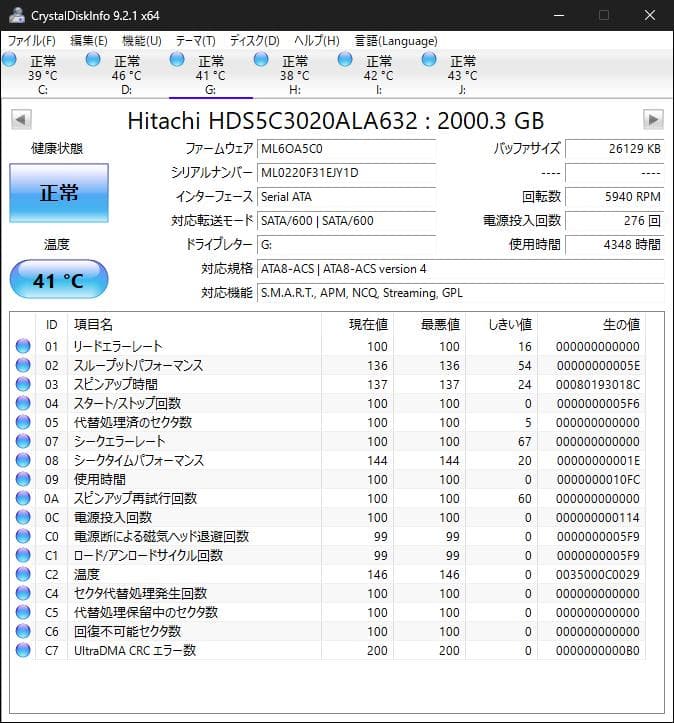Image resolution: width=674 pixels, height=723 pixels.
Task: Click status orb for attribute C4 セクタ代替処理発生回数
Action: (23, 593)
